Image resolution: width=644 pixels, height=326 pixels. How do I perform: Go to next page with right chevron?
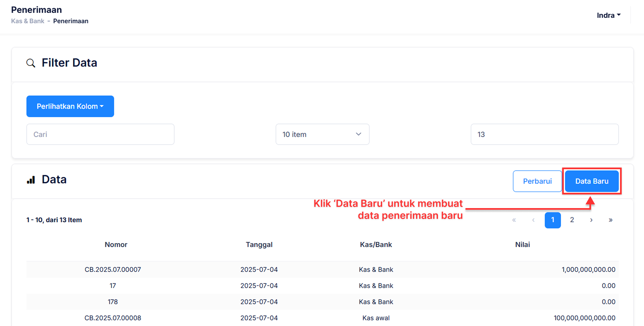point(591,220)
